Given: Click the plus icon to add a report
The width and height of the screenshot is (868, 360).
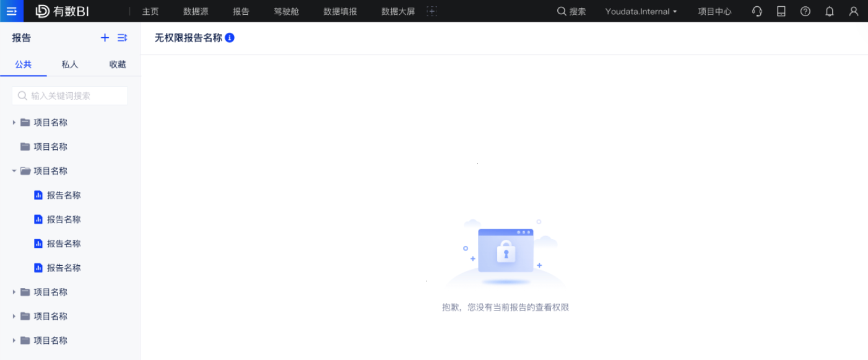Looking at the screenshot, I should click(105, 38).
